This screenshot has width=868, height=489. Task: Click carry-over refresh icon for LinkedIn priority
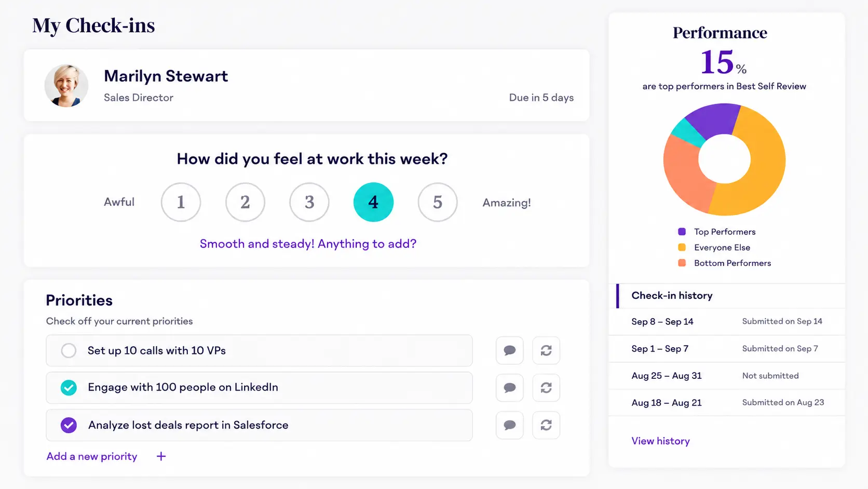click(546, 388)
